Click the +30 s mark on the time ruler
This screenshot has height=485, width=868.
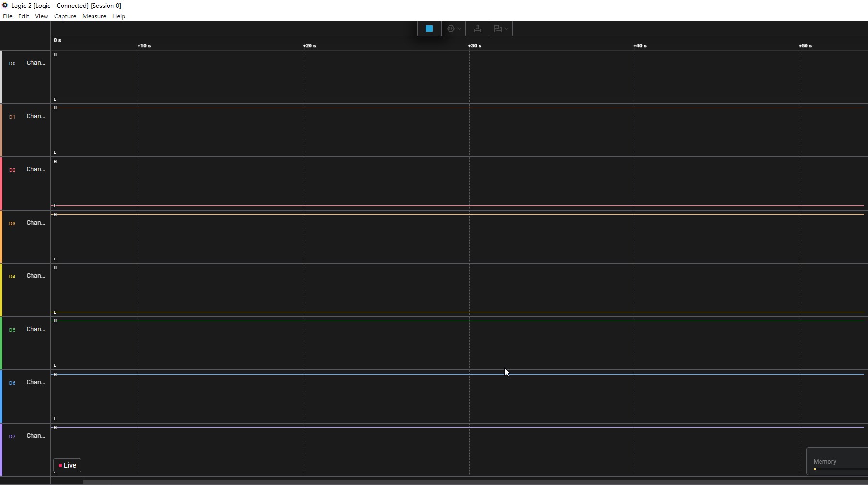(475, 46)
